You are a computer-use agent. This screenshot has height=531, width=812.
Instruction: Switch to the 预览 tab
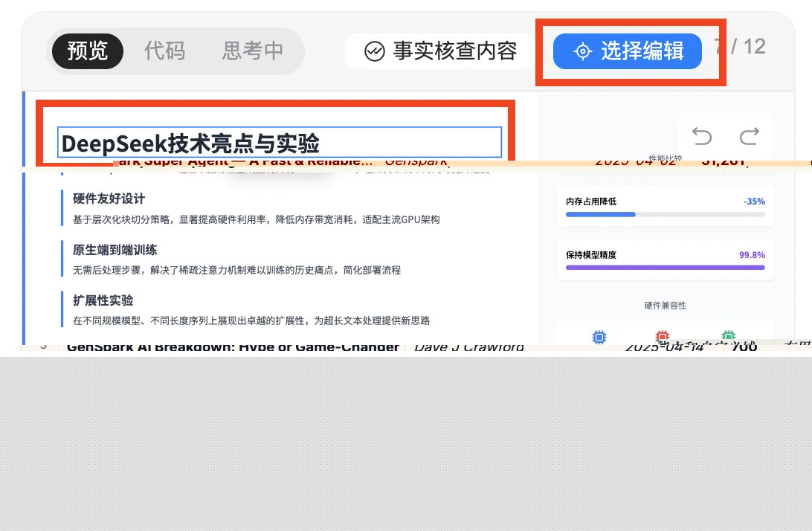coord(88,51)
